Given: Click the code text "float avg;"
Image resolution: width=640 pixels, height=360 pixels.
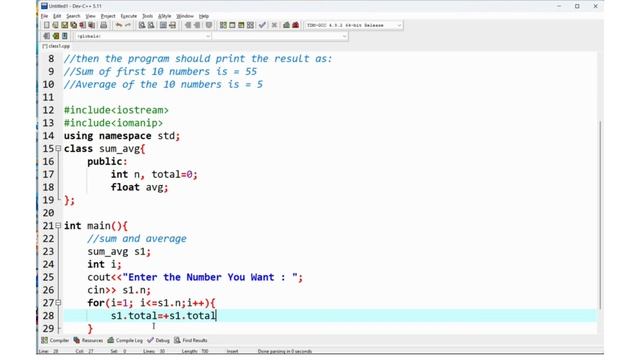Looking at the screenshot, I should click(x=139, y=187).
